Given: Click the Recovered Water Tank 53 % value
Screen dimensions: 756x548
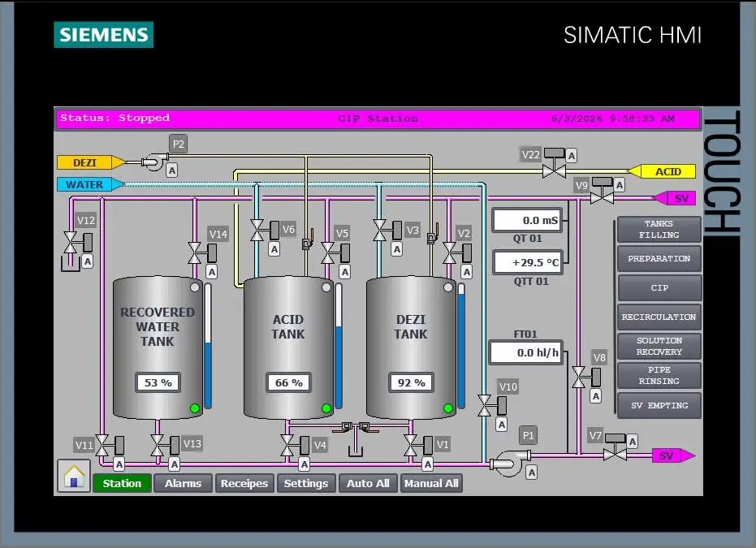Looking at the screenshot, I should click(x=158, y=382).
